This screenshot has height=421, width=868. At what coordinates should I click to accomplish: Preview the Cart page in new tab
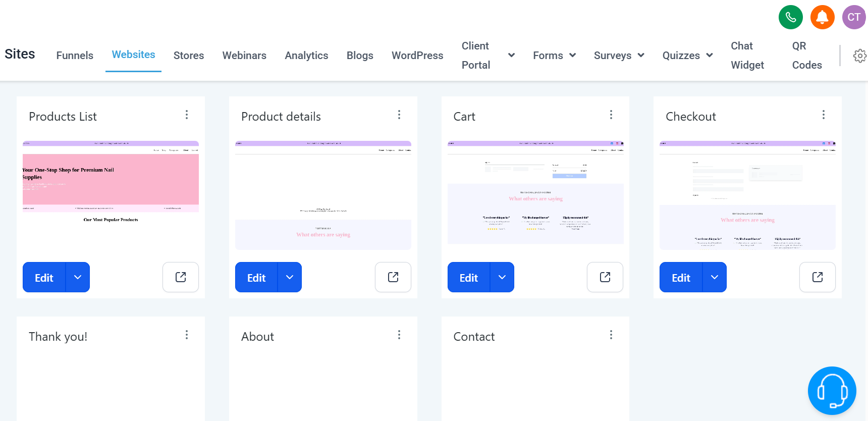(x=605, y=277)
